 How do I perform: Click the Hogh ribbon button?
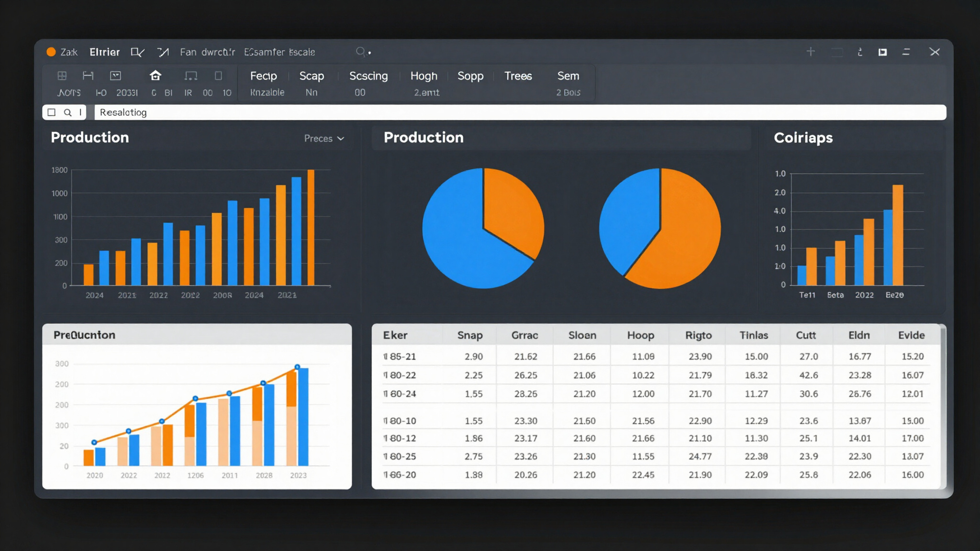coord(424,76)
